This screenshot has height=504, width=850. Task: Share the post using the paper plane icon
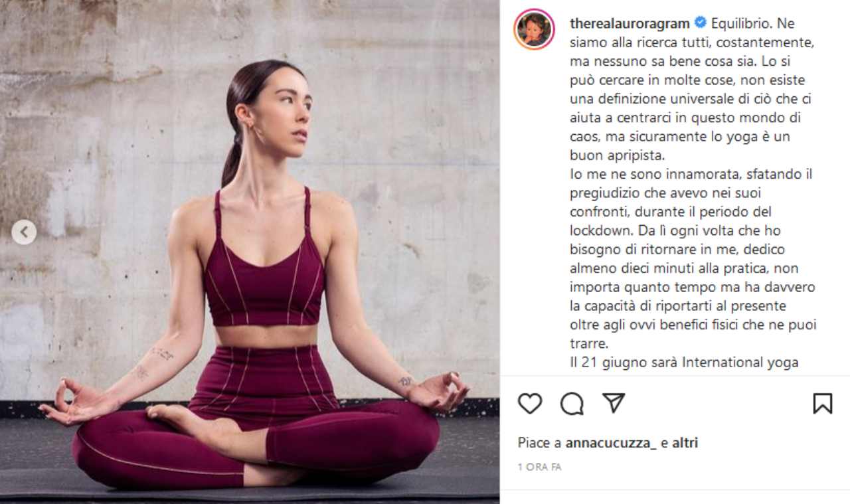614,402
